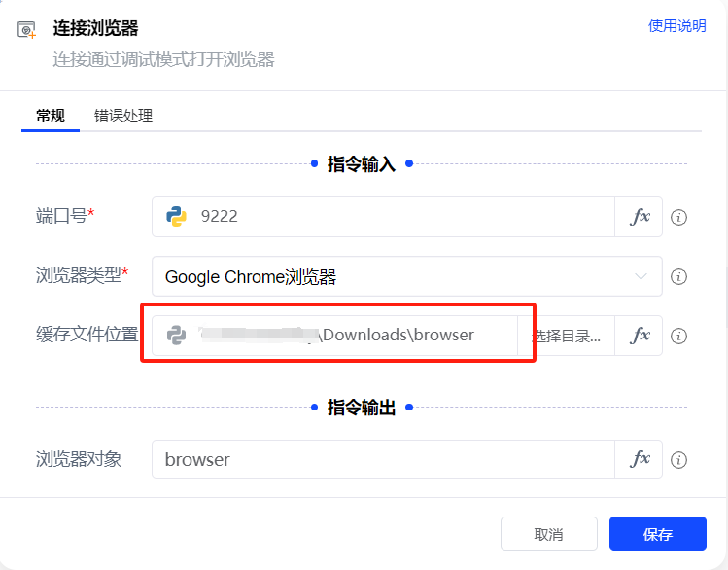Click the fx button for port number
728x570 pixels.
coord(640,217)
